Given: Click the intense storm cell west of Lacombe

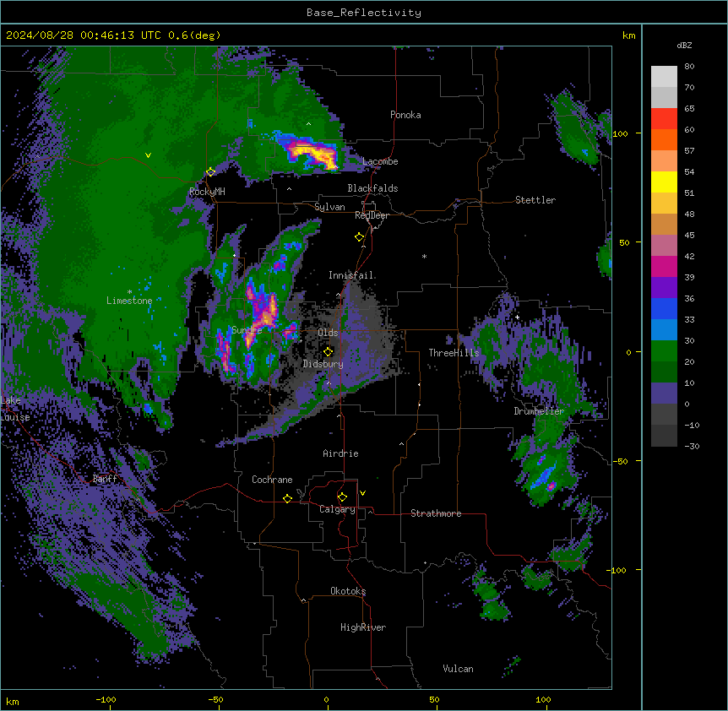Looking at the screenshot, I should pos(313,152).
